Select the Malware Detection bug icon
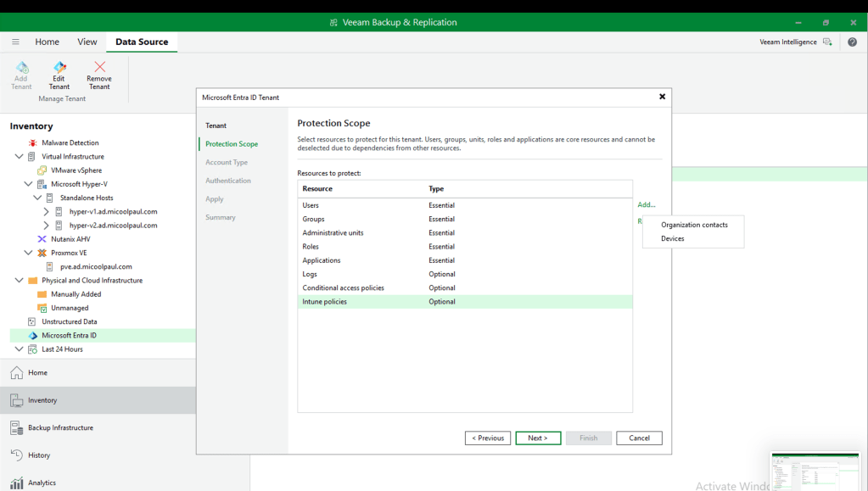This screenshot has height=491, width=868. (x=32, y=142)
